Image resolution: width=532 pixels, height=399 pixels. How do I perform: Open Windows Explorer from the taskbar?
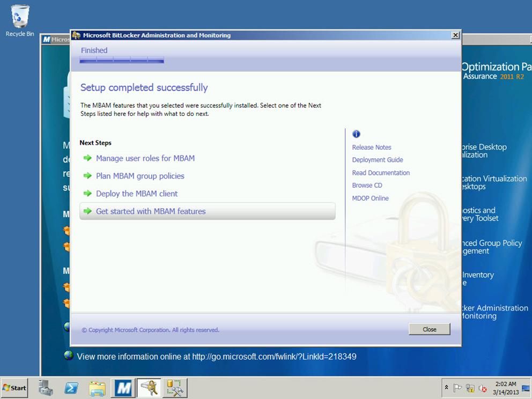pyautogui.click(x=97, y=388)
